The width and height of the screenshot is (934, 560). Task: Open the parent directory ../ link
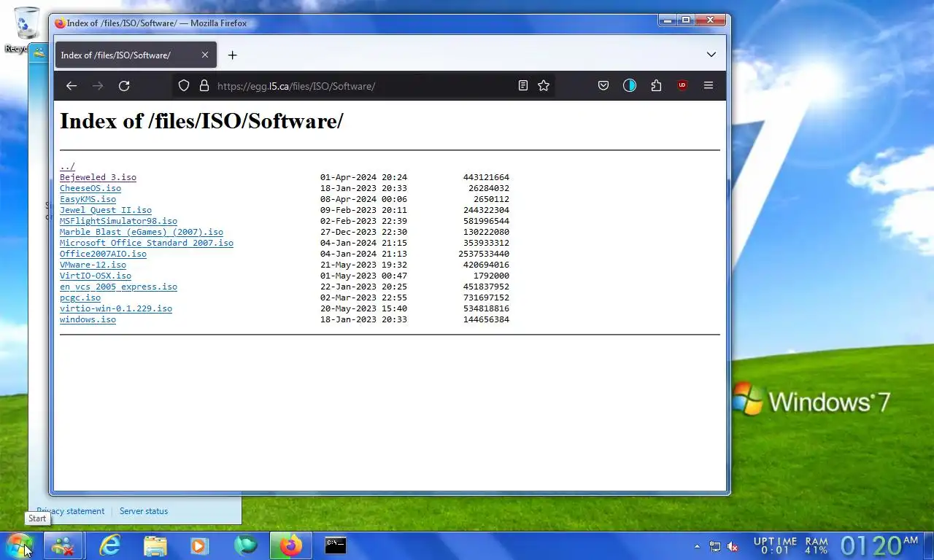(x=67, y=166)
